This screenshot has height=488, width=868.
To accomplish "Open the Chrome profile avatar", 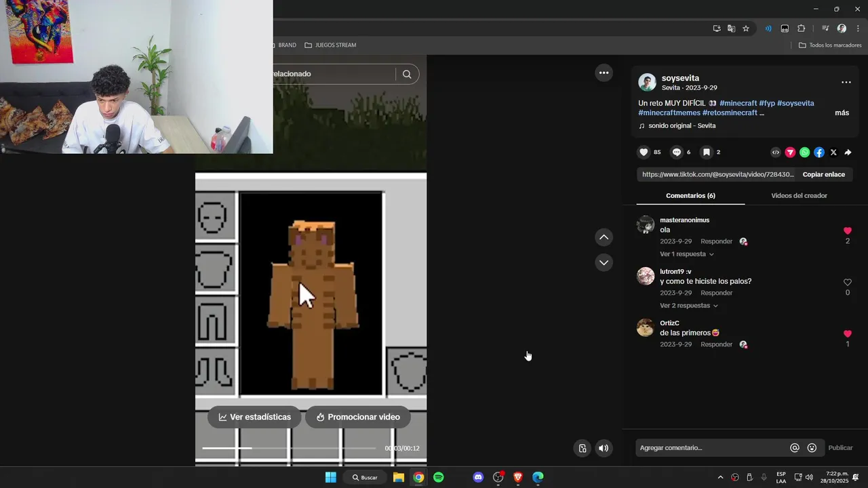I will coord(842,28).
